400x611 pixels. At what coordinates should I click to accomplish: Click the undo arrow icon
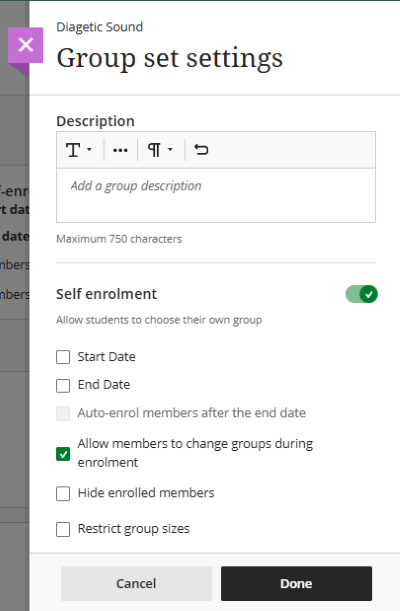[x=201, y=150]
